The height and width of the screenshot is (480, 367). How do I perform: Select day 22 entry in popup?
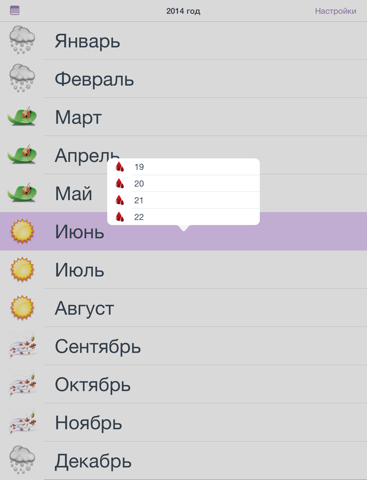(x=183, y=217)
